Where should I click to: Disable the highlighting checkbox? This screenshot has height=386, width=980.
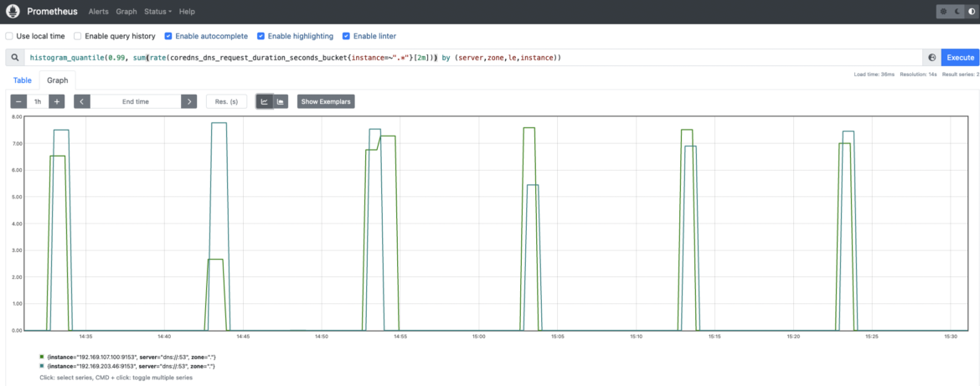pyautogui.click(x=261, y=36)
